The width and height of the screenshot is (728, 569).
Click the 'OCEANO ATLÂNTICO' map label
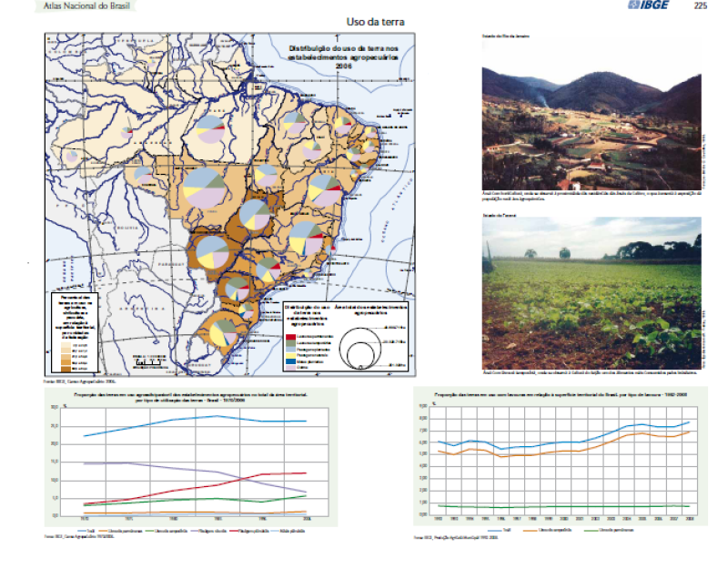tap(397, 210)
